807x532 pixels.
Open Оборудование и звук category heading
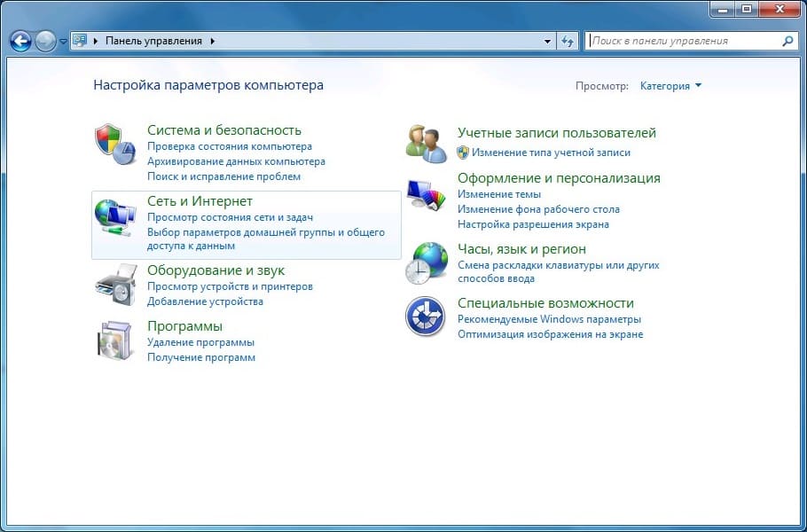[x=215, y=270]
